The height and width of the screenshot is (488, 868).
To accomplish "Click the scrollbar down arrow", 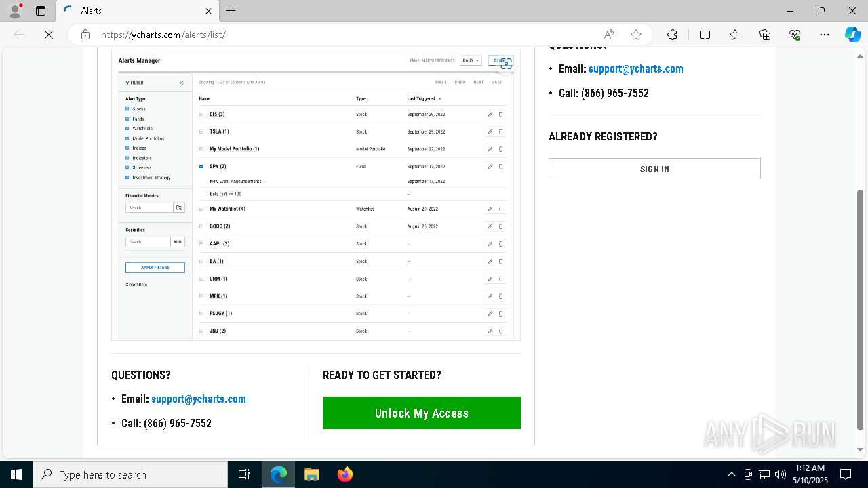I will tap(861, 449).
